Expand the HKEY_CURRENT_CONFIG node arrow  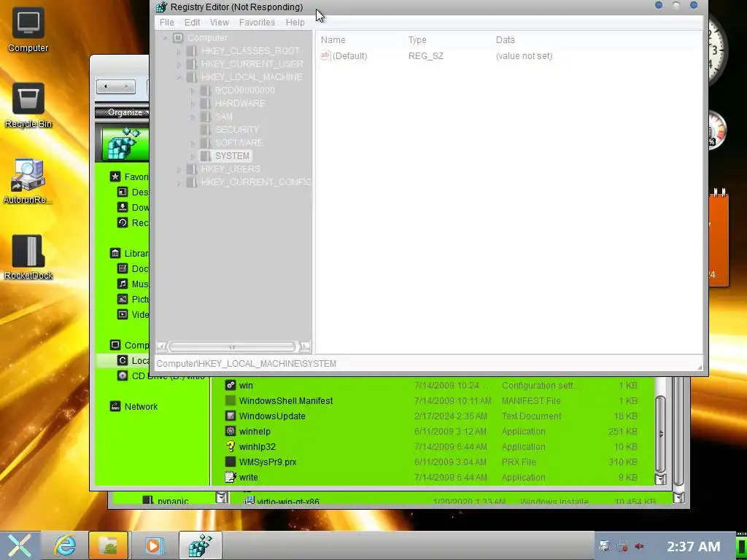tap(179, 182)
